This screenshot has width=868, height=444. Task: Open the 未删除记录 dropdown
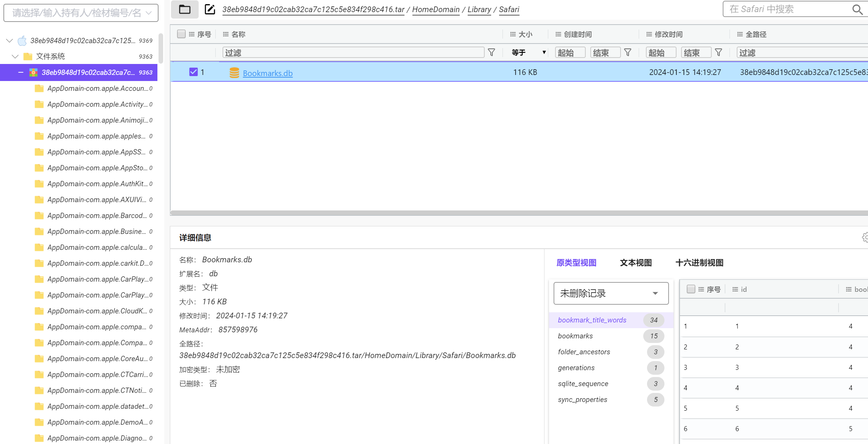611,293
